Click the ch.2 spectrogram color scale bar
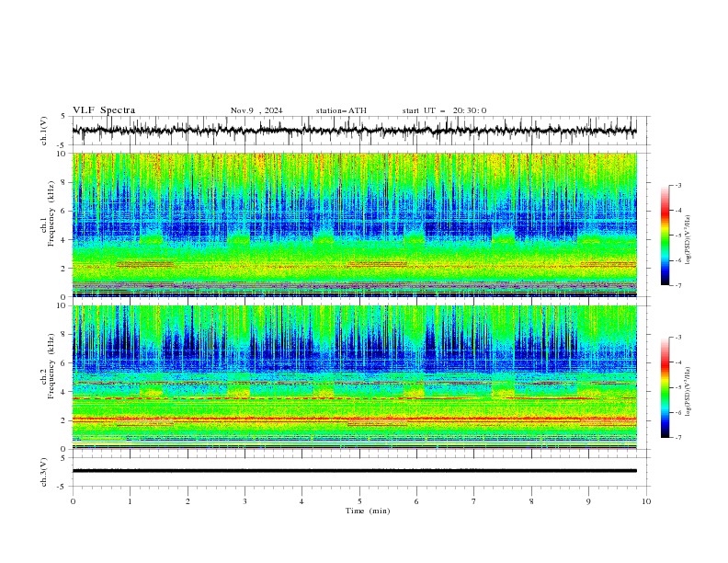Image resolution: width=728 pixels, height=563 pixels. pyautogui.click(x=665, y=387)
